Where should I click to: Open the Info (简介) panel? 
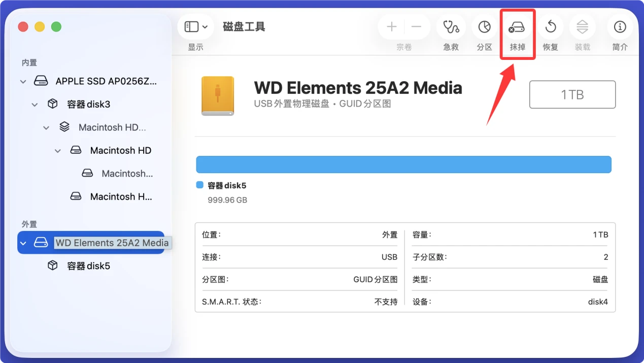620,27
